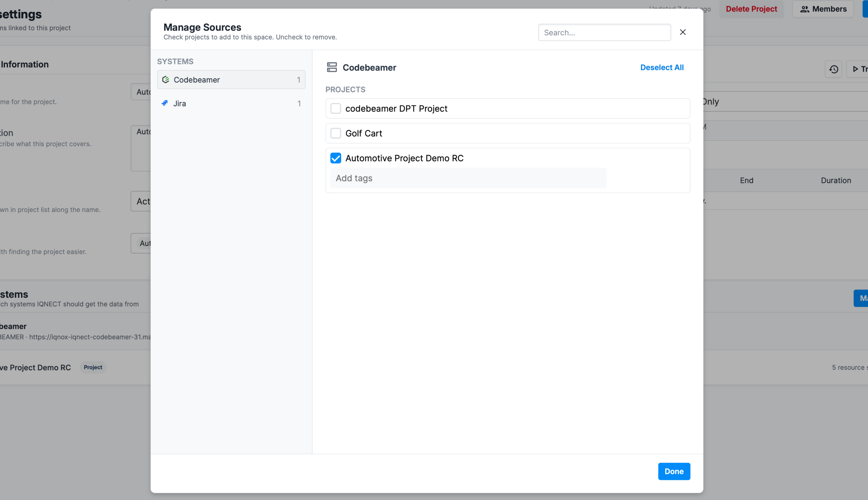Click the End column header

tap(746, 180)
